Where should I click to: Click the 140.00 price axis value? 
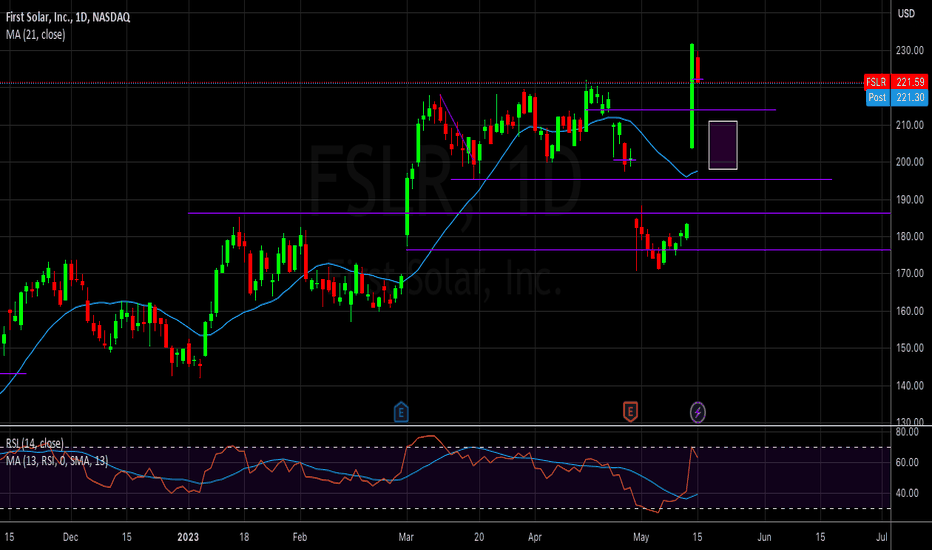(x=909, y=385)
